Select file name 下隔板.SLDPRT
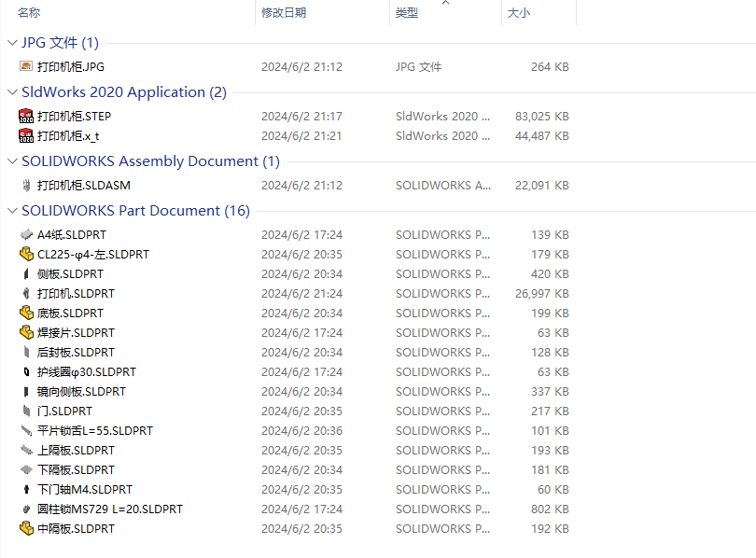The image size is (756, 558). tap(77, 469)
